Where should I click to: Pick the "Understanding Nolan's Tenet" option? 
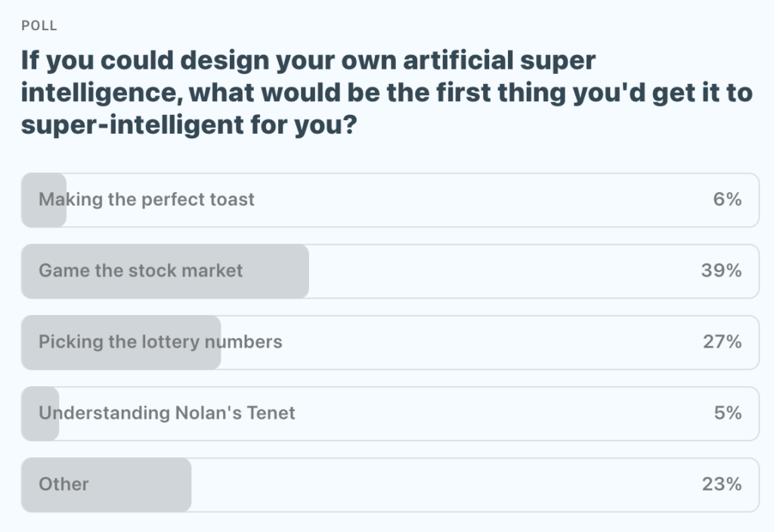click(167, 413)
